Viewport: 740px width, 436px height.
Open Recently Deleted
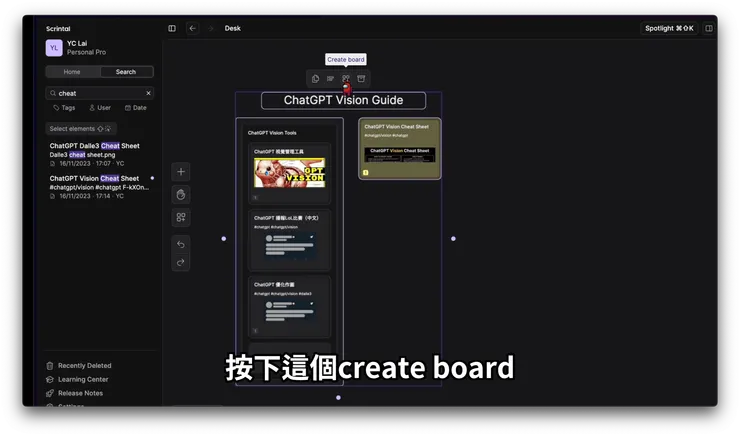(79, 366)
